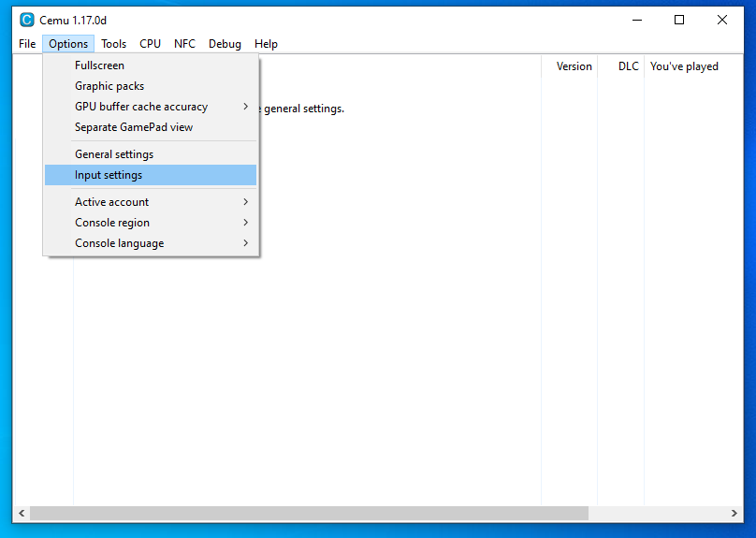Image resolution: width=756 pixels, height=538 pixels.
Task: Open Graphic packs
Action: [151, 86]
